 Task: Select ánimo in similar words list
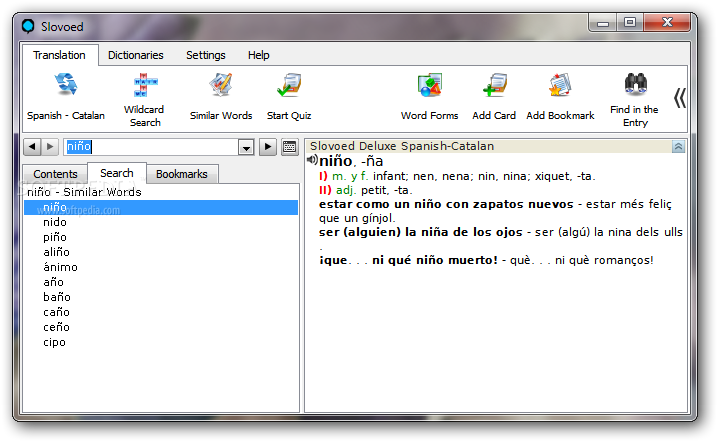pyautogui.click(x=60, y=267)
